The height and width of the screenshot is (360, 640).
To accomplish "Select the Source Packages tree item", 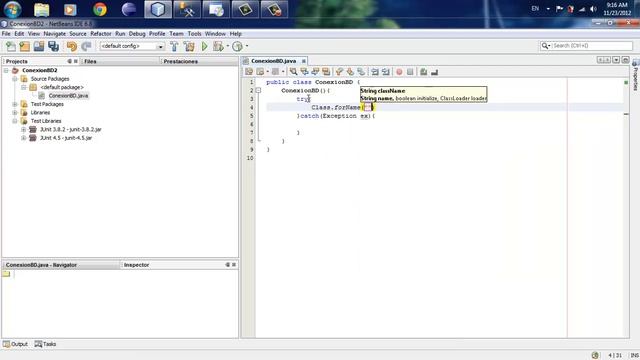I will point(50,79).
